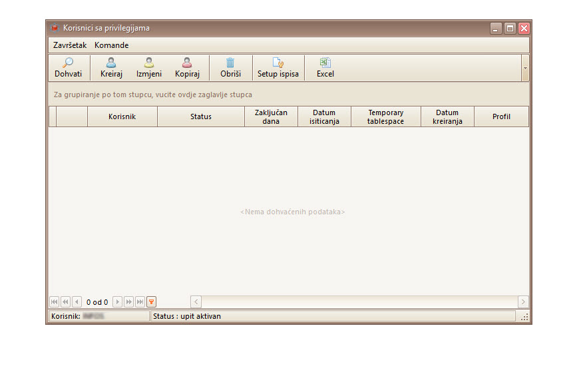Click the application icon in title bar
This screenshot has height=392, width=579.
pyautogui.click(x=55, y=28)
